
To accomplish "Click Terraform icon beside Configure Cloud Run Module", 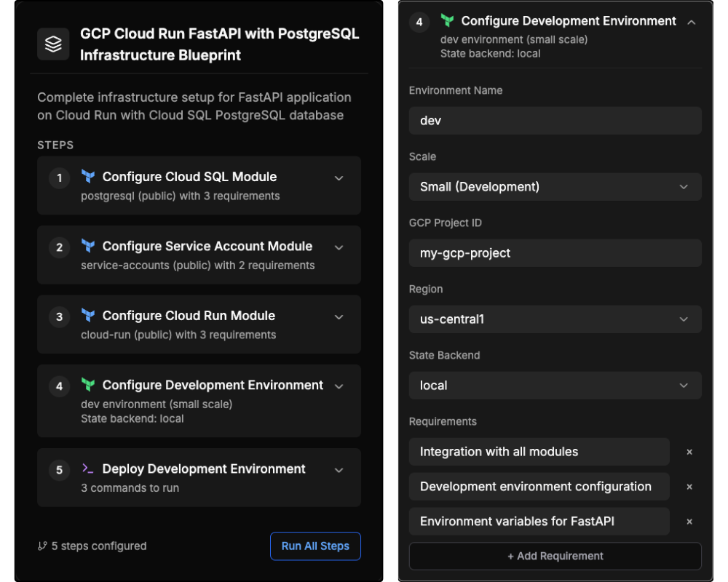I will pyautogui.click(x=88, y=316).
